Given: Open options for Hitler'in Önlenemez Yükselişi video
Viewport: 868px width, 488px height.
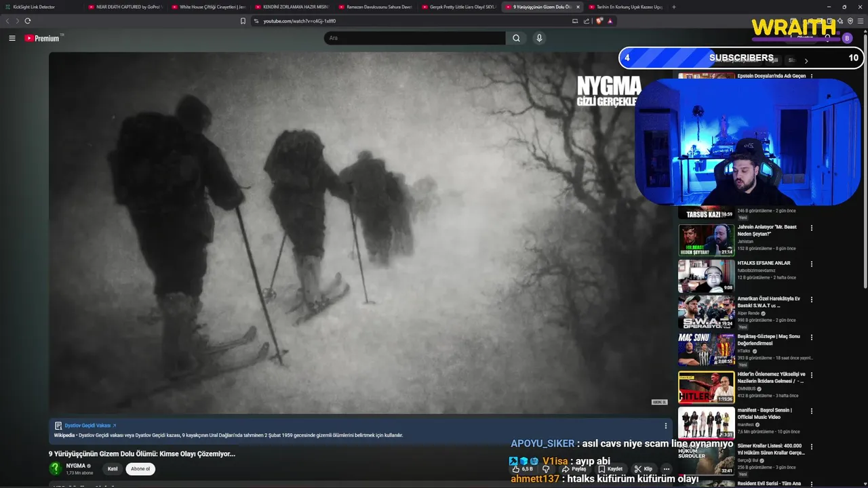Looking at the screenshot, I should pos(811,375).
